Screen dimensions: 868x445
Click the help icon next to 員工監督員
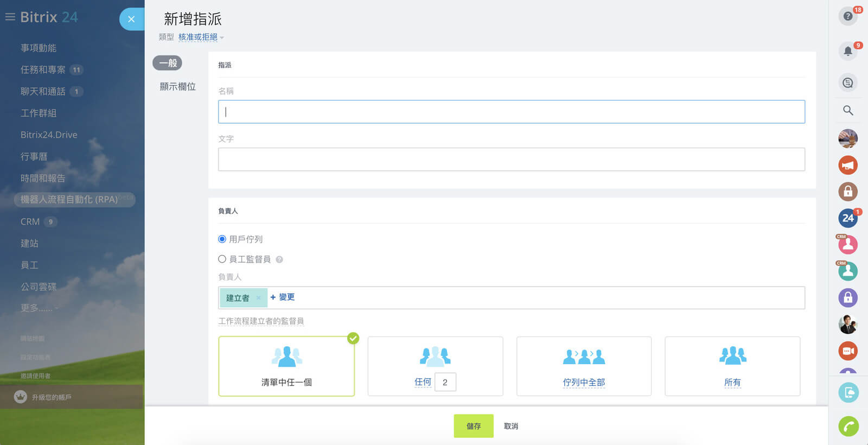tap(279, 259)
